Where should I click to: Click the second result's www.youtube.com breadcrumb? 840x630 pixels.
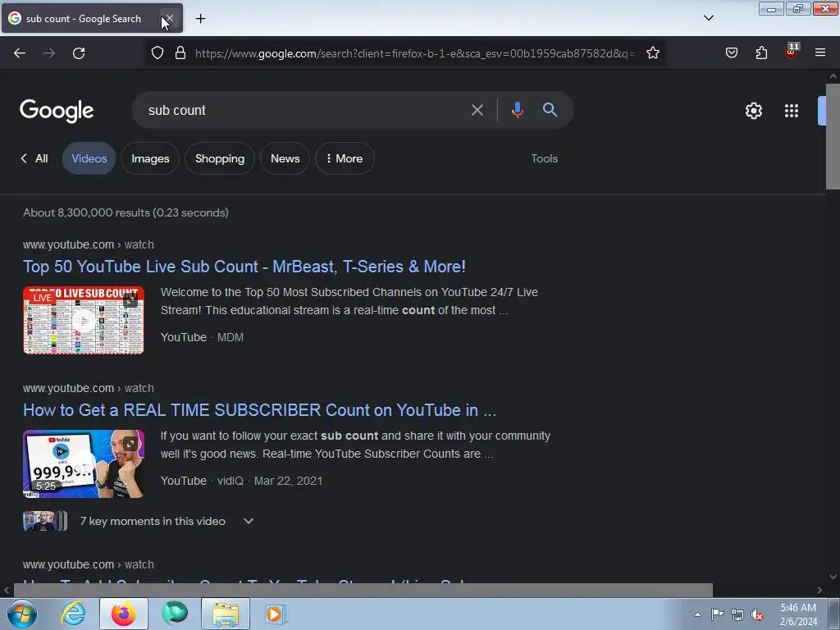pos(89,388)
